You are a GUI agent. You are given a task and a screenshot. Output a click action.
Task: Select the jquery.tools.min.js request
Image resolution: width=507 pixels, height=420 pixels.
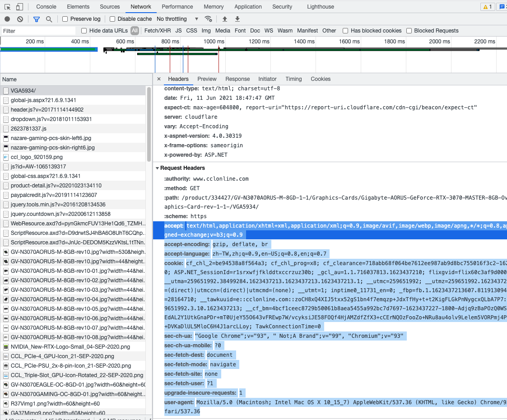coord(74,204)
